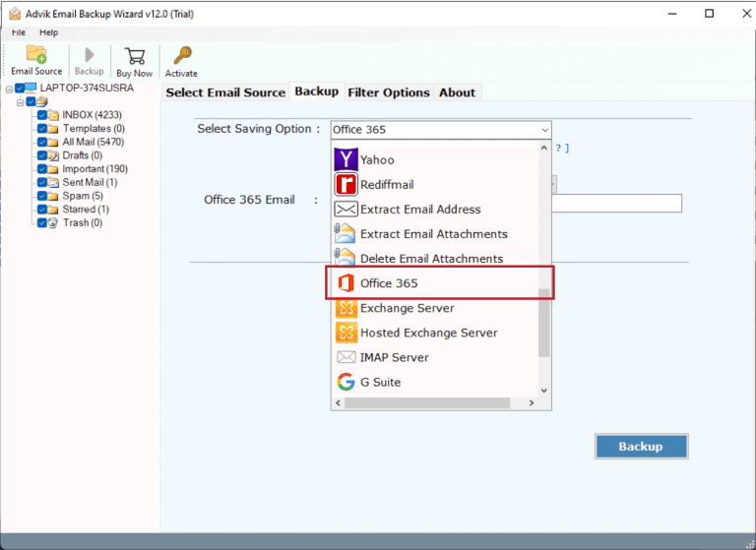This screenshot has width=756, height=550.
Task: Select the Spam (5) folder
Action: coord(83,196)
